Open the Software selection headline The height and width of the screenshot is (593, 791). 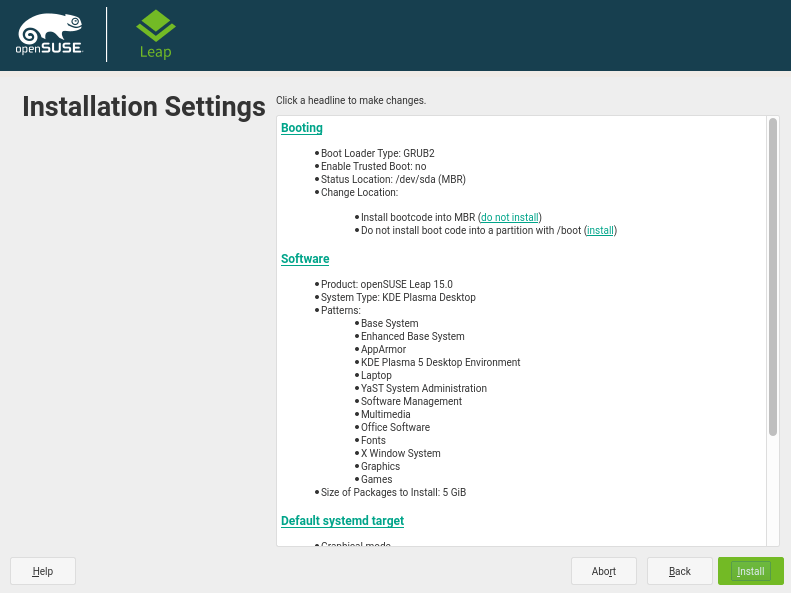305,259
